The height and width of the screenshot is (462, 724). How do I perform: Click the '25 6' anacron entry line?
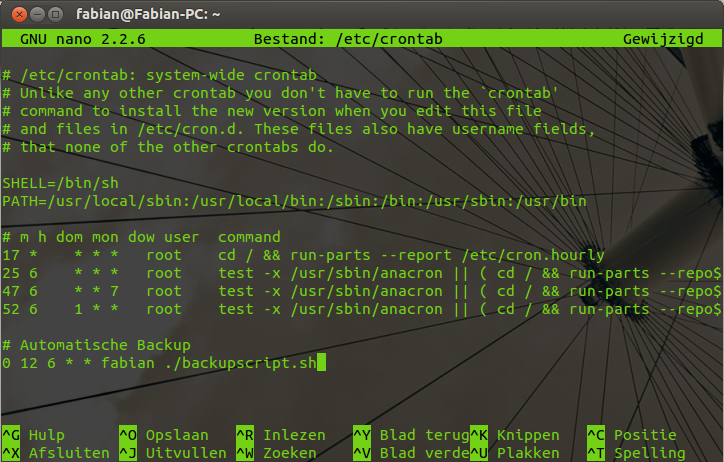362,273
